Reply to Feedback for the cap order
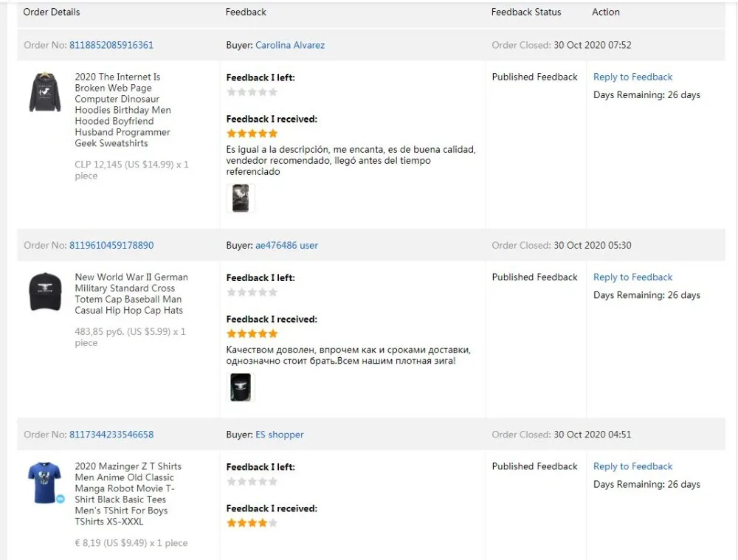 tap(633, 277)
